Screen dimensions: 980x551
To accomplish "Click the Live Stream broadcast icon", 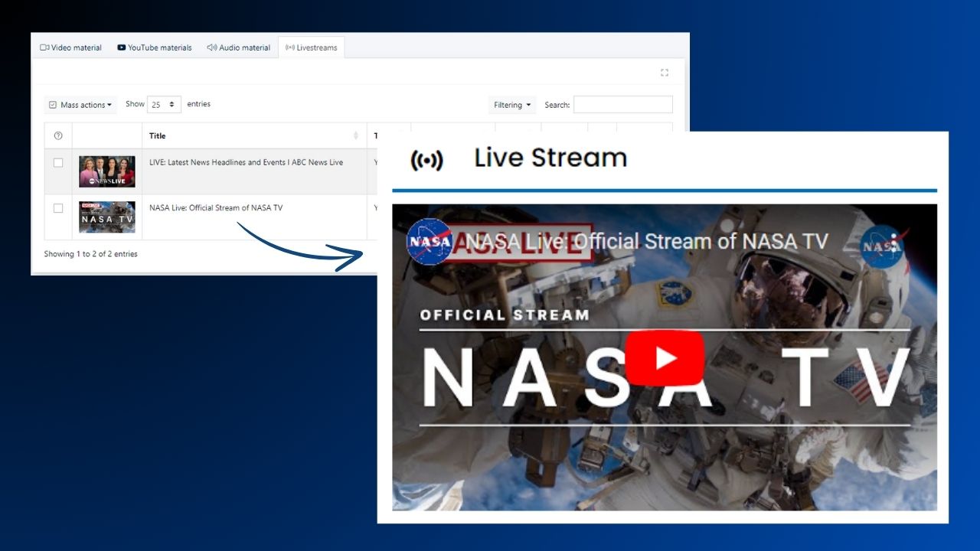I will tap(426, 160).
